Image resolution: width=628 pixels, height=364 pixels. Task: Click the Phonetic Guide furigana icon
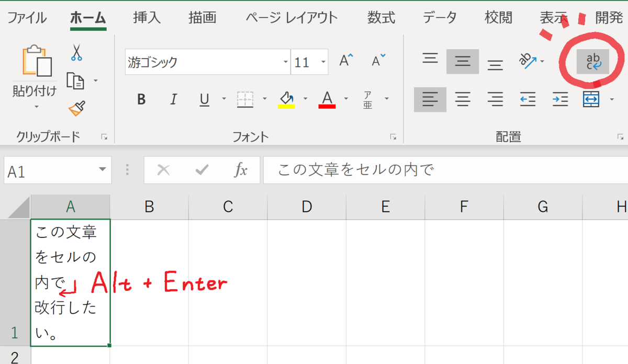coord(368,99)
